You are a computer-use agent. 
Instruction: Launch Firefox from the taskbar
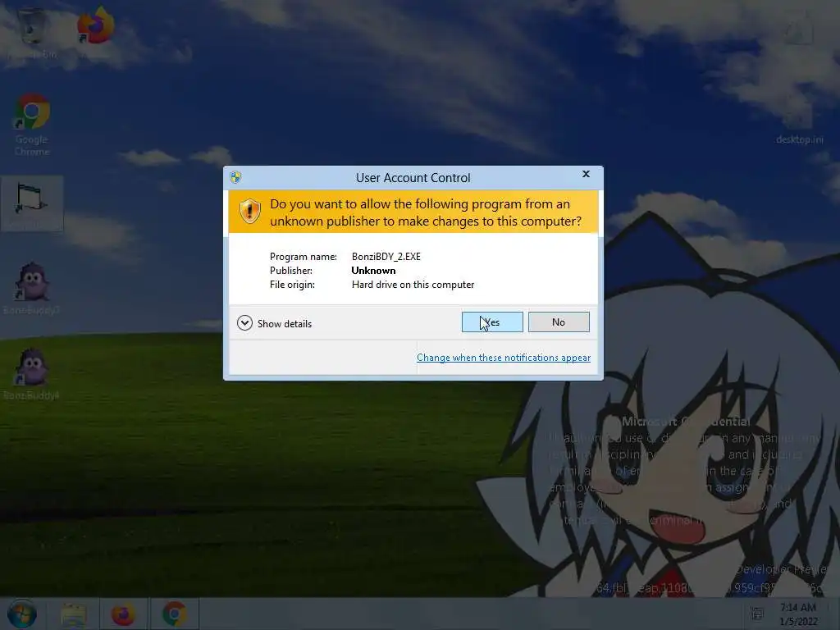click(x=123, y=614)
